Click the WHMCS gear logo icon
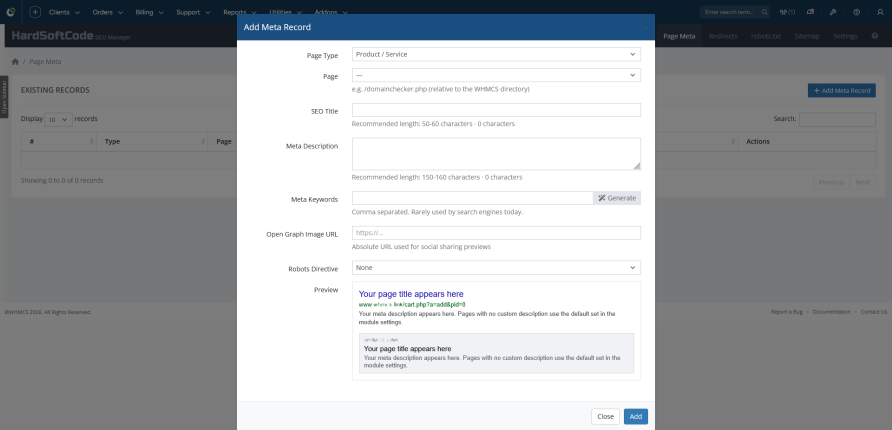Screen dimensions: 892x430 pyautogui.click(x=10, y=12)
